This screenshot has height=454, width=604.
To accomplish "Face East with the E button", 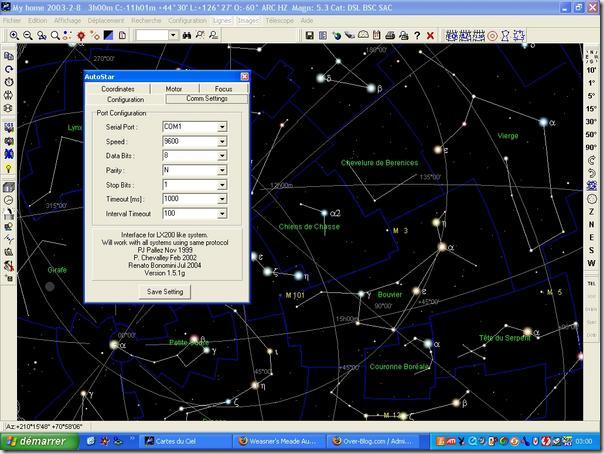I will pos(591,238).
